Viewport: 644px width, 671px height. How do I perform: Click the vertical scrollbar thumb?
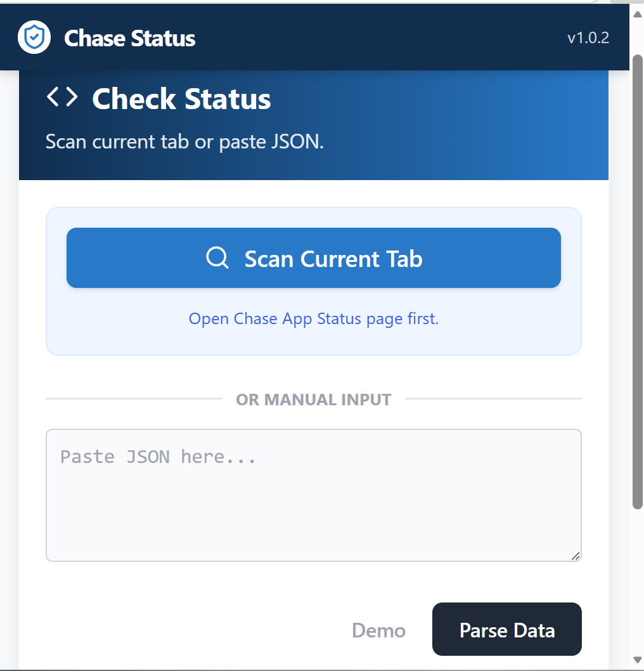638,279
